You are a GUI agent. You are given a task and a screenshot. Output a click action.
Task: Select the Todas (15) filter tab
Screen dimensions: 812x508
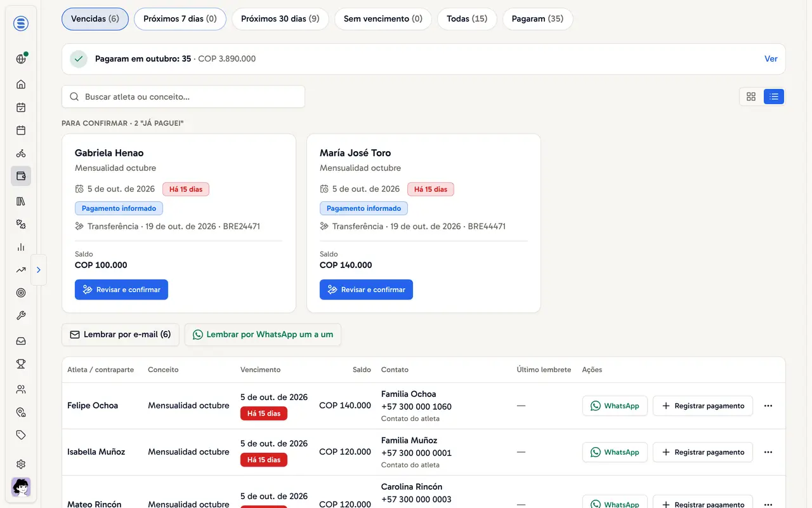pyautogui.click(x=467, y=19)
